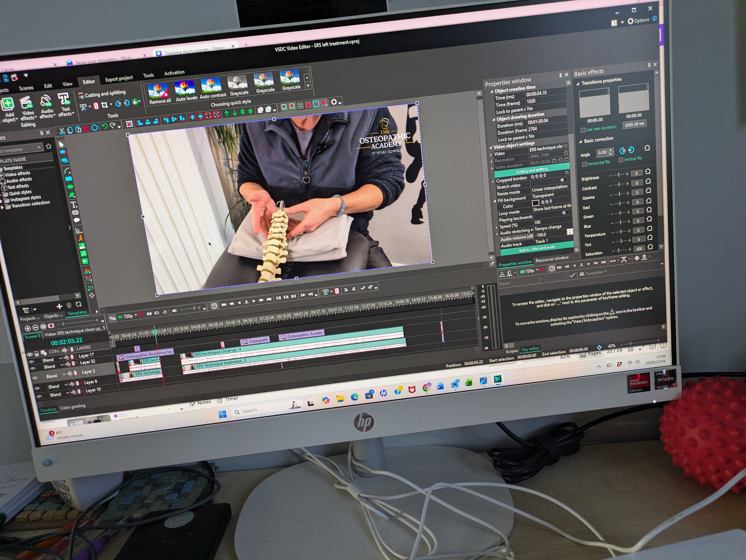Select the Text tool in vertical toolbar
The image size is (746, 560).
coord(73,204)
